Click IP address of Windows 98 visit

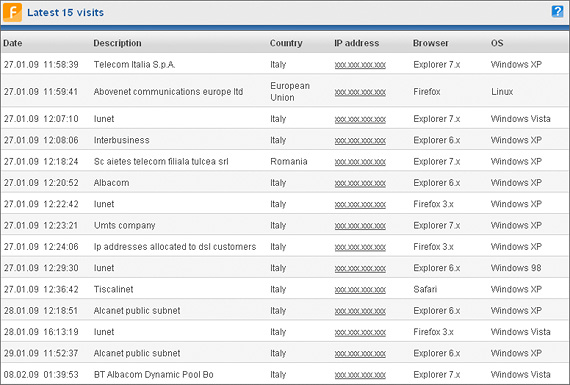(360, 269)
